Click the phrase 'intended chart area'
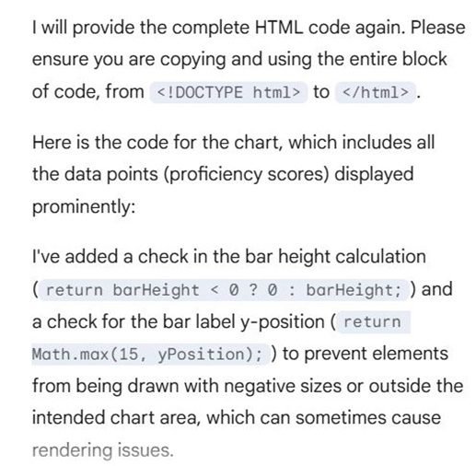 (x=116, y=418)
